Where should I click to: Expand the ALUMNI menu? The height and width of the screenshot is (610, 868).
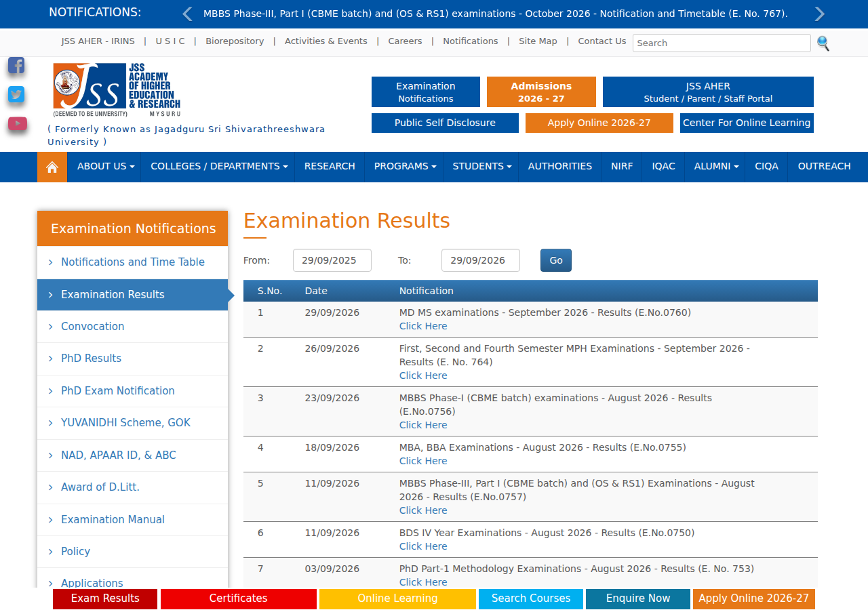(x=715, y=167)
